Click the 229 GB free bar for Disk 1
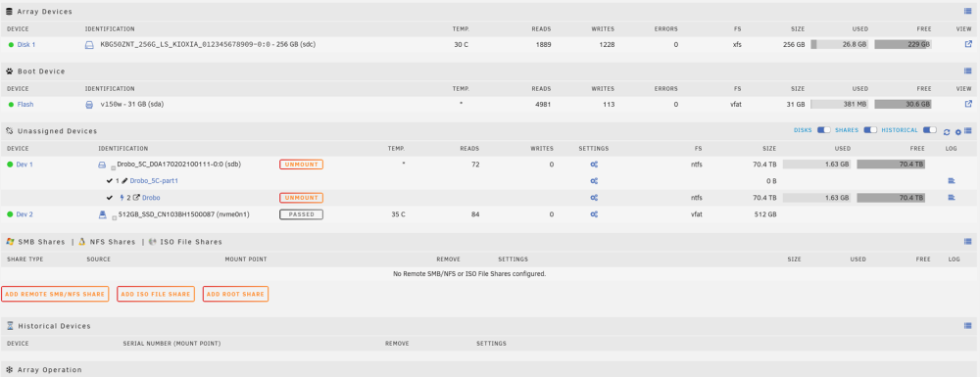980x377 pixels. (904, 45)
